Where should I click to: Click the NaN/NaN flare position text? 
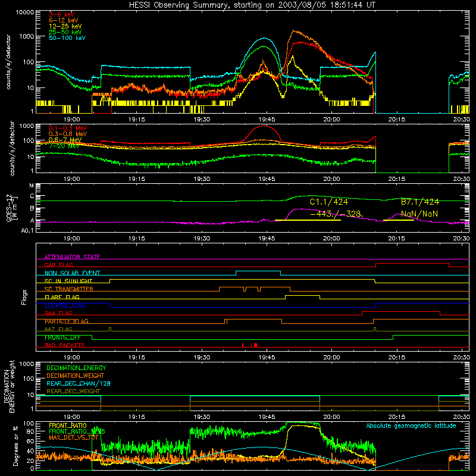pyautogui.click(x=419, y=214)
